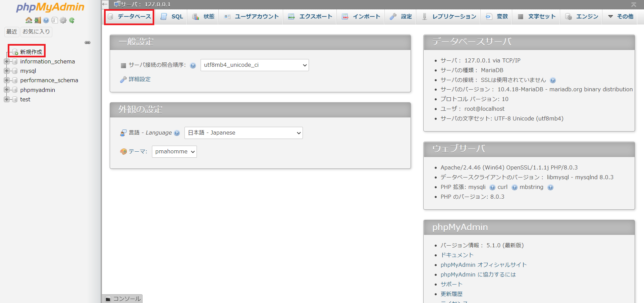Click the information_schema database cylinder icon

pyautogui.click(x=15, y=62)
